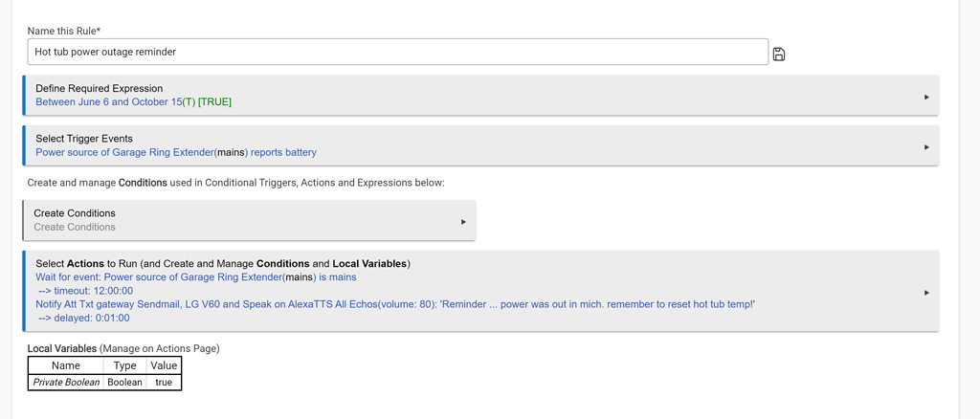Click the save icon beside the rule name

(x=779, y=55)
